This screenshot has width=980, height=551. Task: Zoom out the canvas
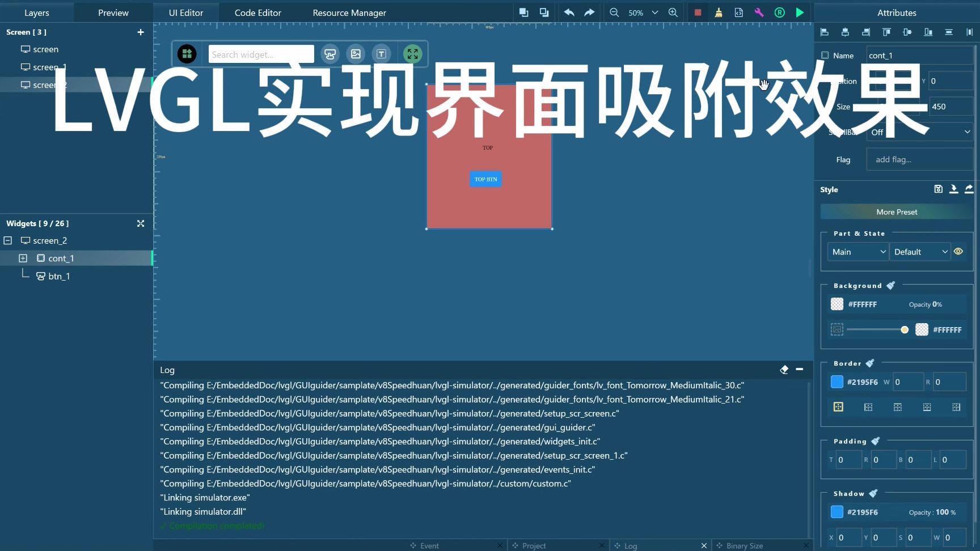(614, 12)
